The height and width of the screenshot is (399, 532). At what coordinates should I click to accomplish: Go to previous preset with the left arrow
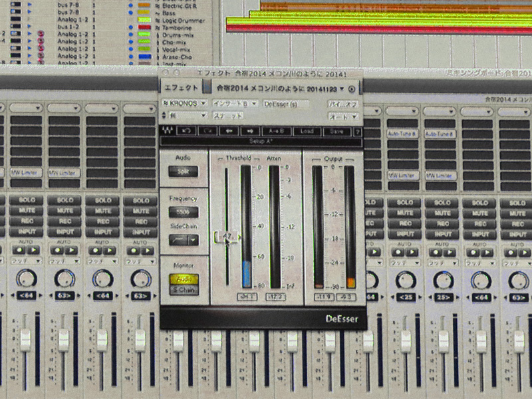tap(229, 131)
